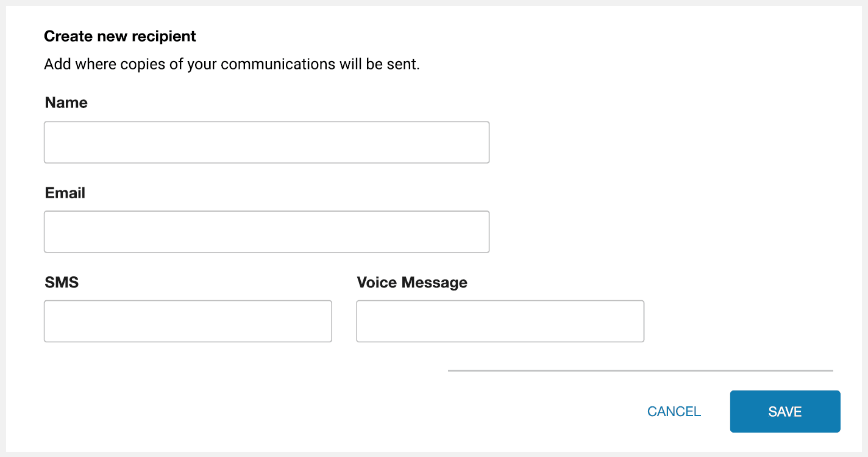Screen dimensions: 868x457
Task: Select the Voice Message field label
Action: click(412, 282)
